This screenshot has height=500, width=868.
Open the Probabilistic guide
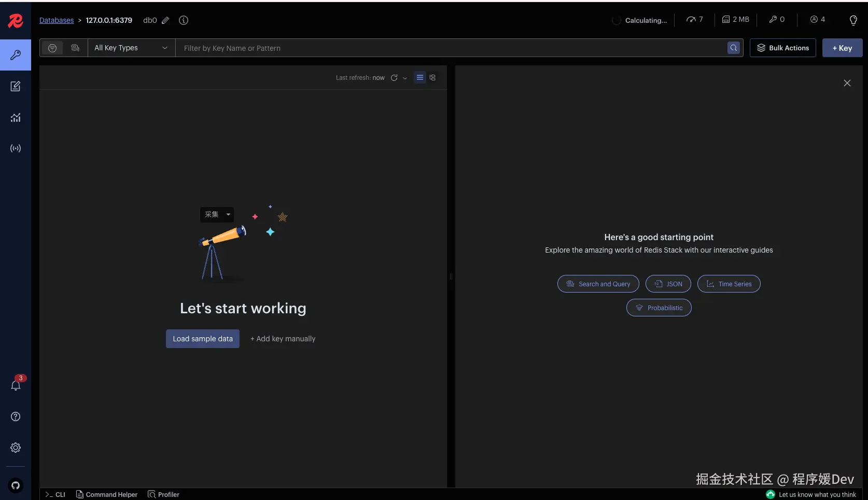[x=659, y=308]
